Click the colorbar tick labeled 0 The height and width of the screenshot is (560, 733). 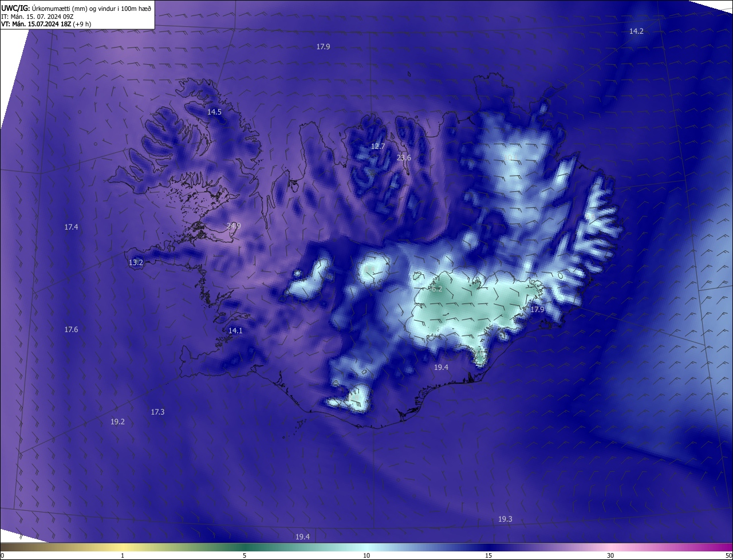[x=2, y=555]
